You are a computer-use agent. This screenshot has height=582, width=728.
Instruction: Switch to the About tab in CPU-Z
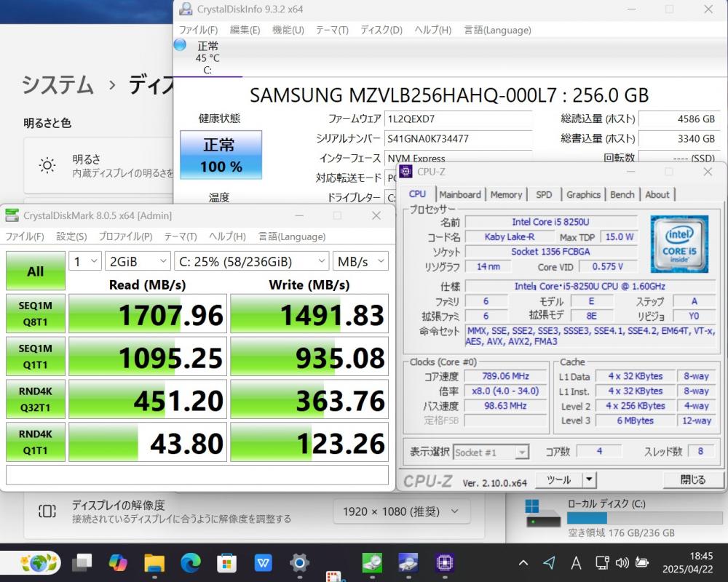click(657, 194)
